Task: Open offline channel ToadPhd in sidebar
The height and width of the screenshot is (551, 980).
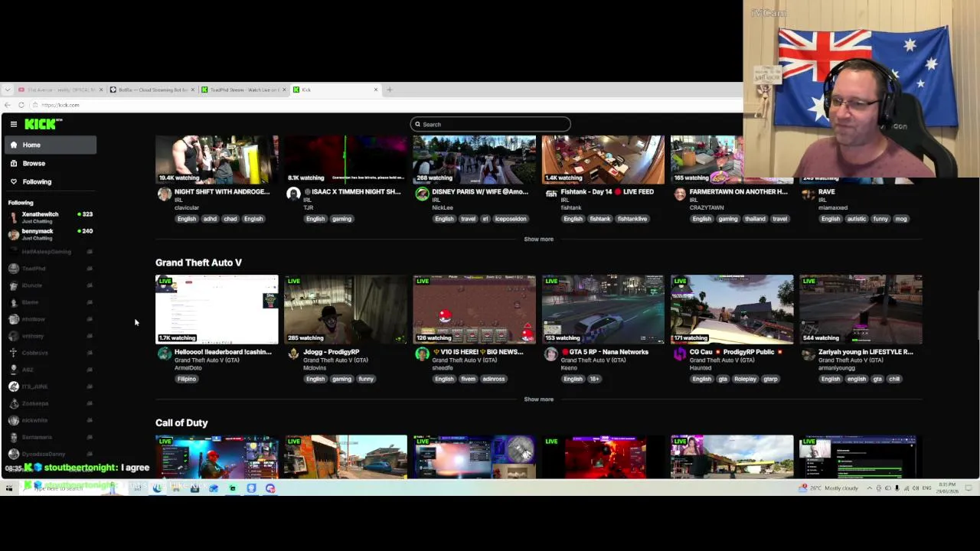Action: [51, 268]
